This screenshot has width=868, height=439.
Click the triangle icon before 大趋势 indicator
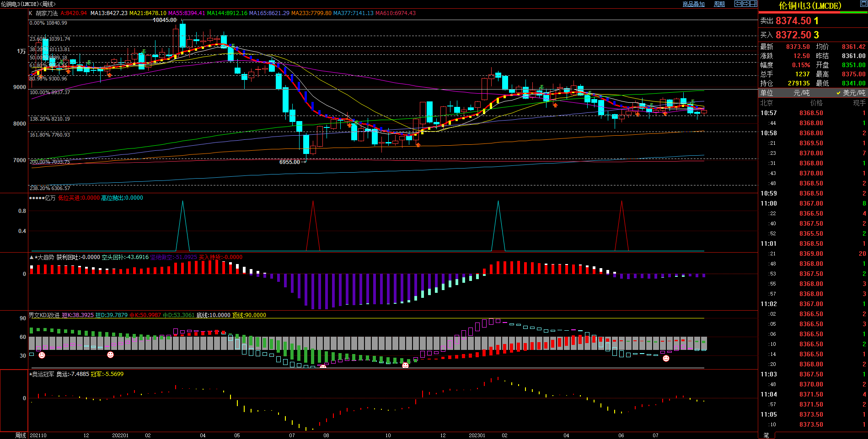click(32, 258)
